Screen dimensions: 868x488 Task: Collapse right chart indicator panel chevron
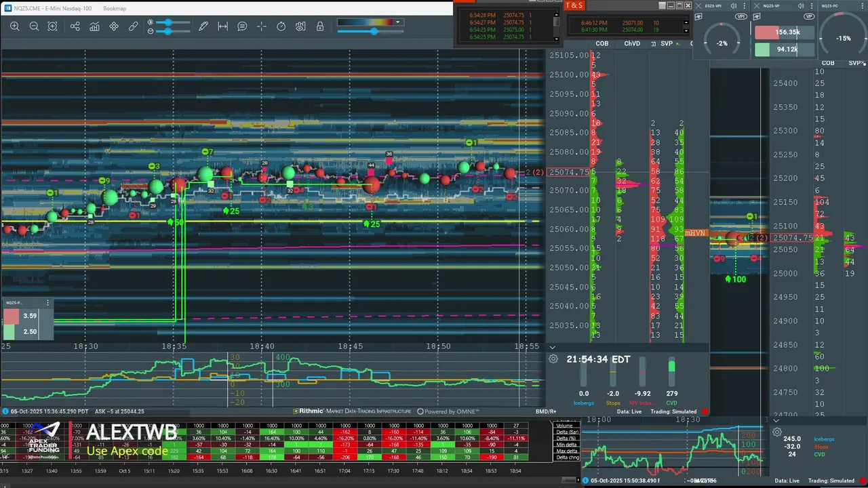coord(776,421)
